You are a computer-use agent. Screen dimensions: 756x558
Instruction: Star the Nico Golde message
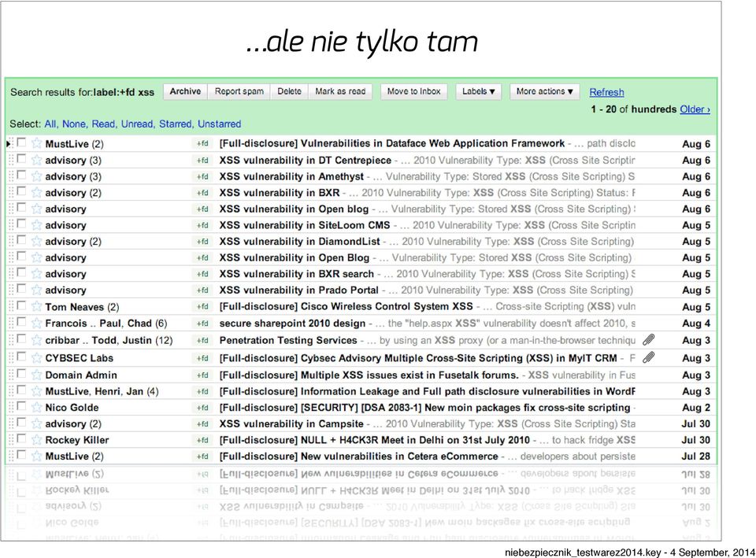(x=37, y=408)
